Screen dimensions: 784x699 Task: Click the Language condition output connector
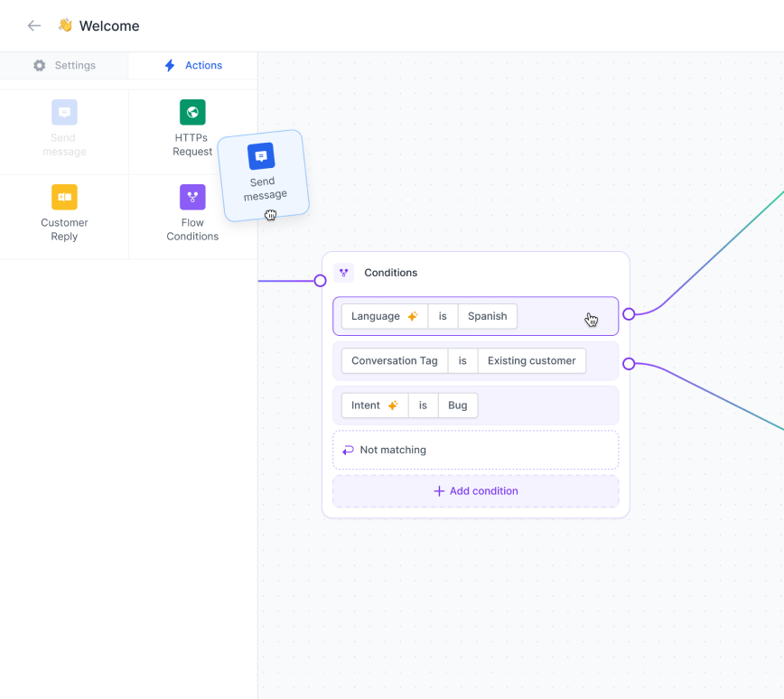629,314
